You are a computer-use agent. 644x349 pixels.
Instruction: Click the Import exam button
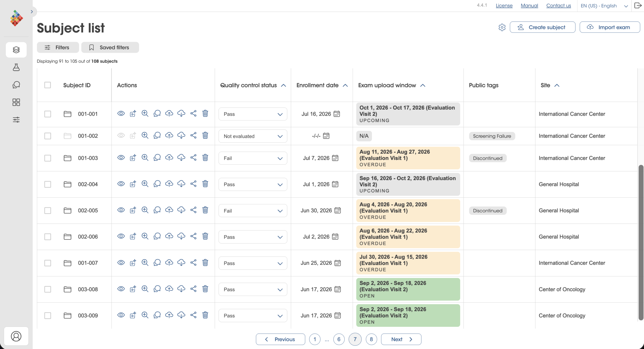pyautogui.click(x=610, y=27)
